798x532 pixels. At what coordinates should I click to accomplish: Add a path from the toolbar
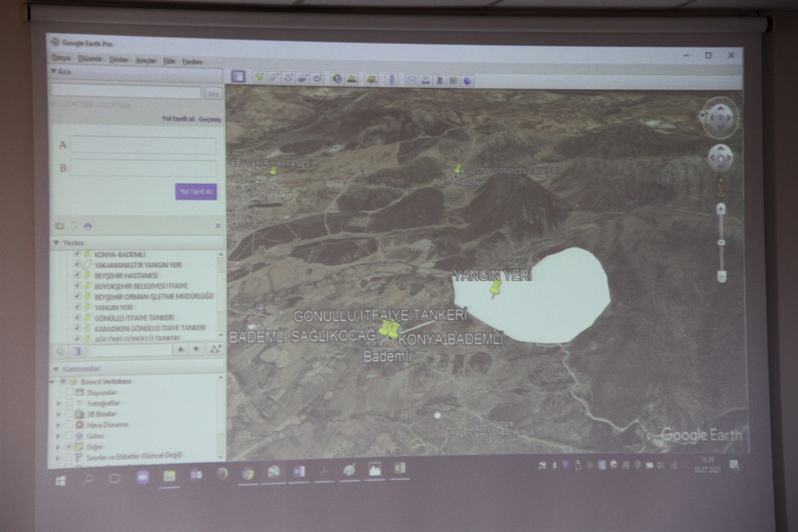pyautogui.click(x=289, y=77)
